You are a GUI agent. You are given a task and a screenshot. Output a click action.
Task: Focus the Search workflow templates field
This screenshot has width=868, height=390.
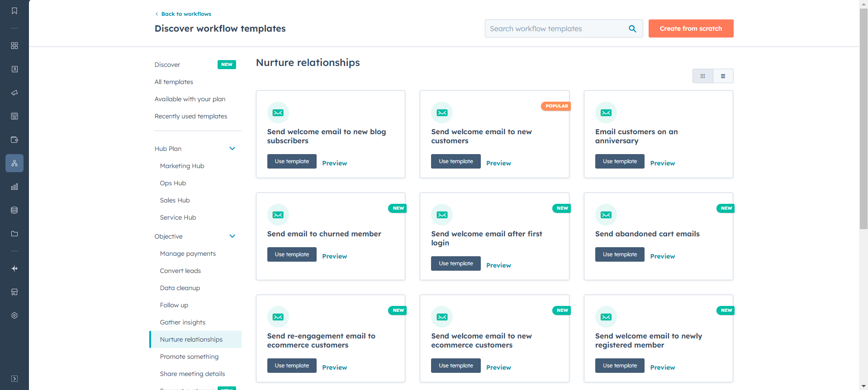pyautogui.click(x=564, y=28)
